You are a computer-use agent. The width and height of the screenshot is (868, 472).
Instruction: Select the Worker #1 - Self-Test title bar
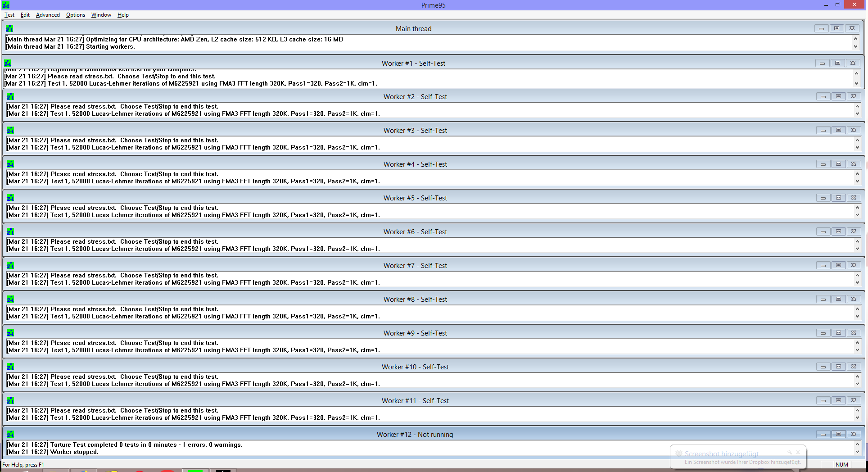click(413, 63)
